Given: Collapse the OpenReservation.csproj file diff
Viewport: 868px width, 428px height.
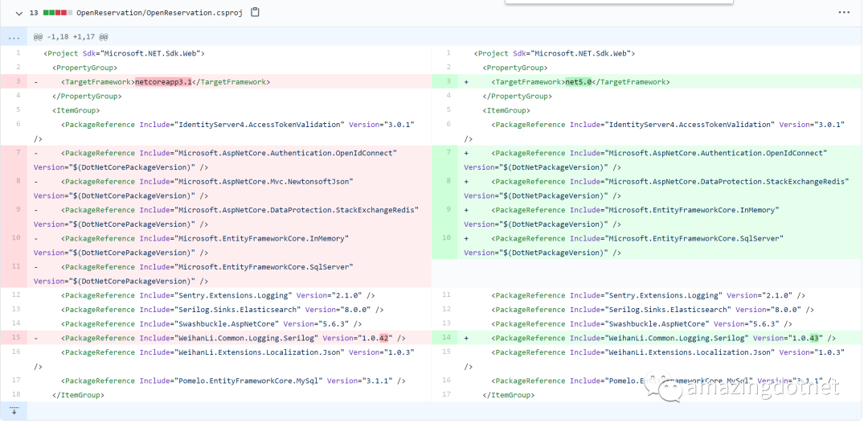Looking at the screenshot, I should tap(19, 13).
